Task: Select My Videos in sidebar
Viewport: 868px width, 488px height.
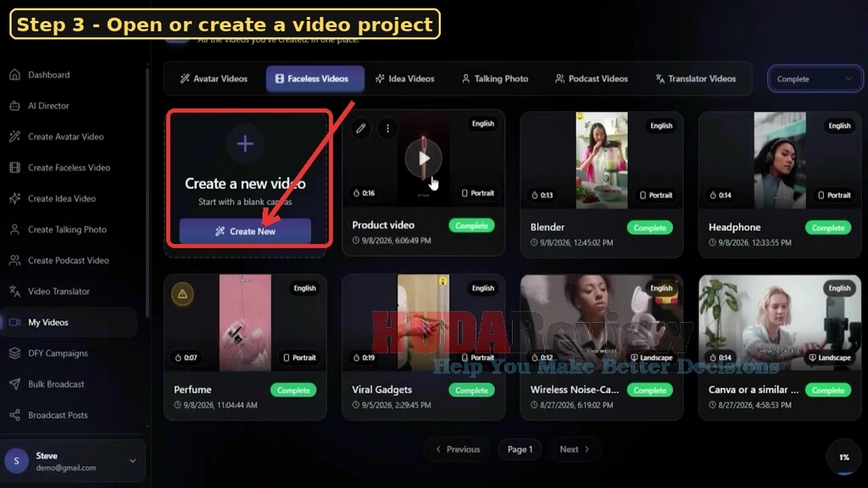Action: [70, 322]
